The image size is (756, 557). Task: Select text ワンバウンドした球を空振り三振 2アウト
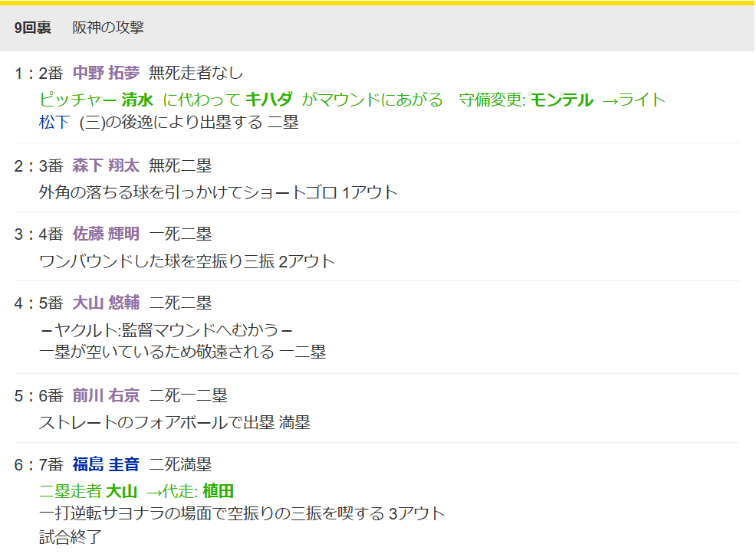pos(187,261)
